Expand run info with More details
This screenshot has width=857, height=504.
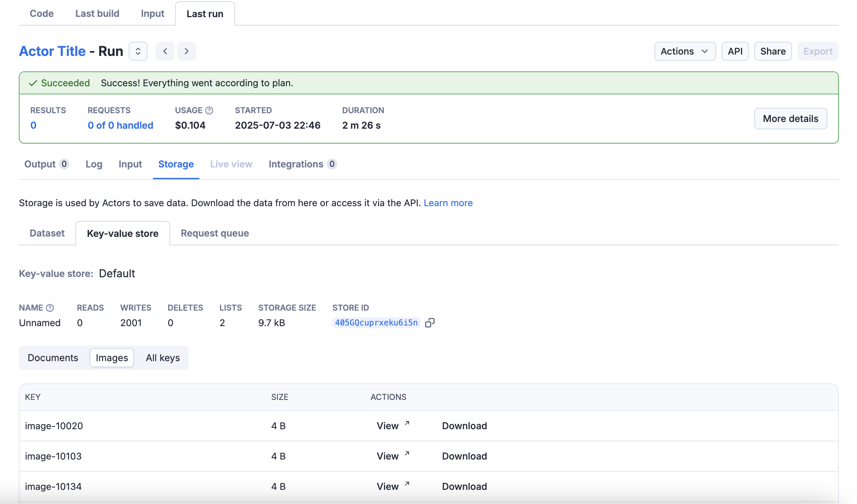point(790,119)
